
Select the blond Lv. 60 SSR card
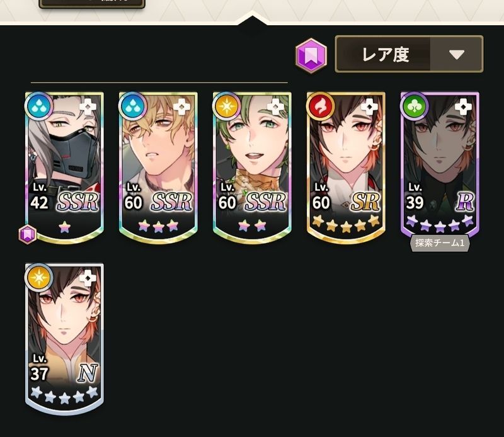[x=158, y=167]
